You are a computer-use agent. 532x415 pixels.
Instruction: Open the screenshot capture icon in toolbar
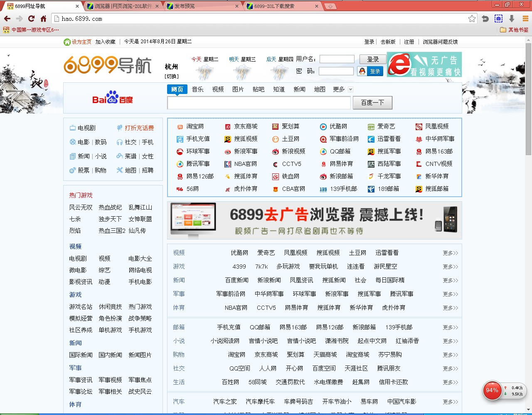(498, 19)
